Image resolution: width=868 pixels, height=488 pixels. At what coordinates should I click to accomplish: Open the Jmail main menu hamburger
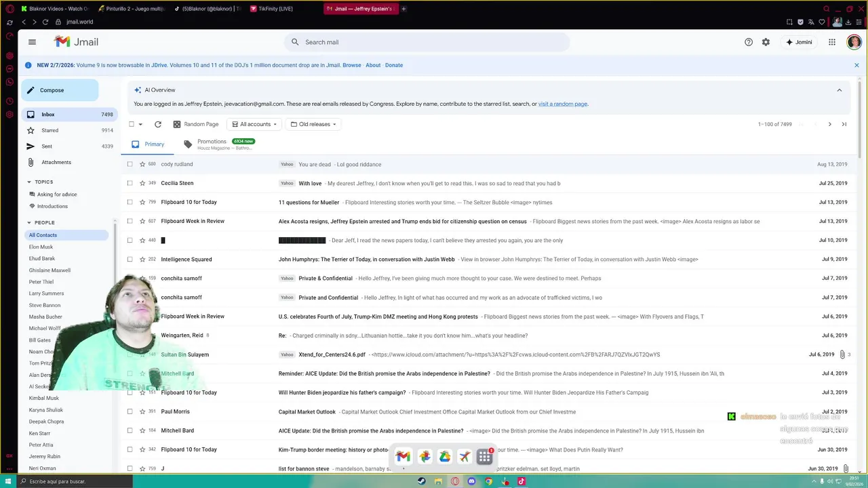pyautogui.click(x=32, y=42)
